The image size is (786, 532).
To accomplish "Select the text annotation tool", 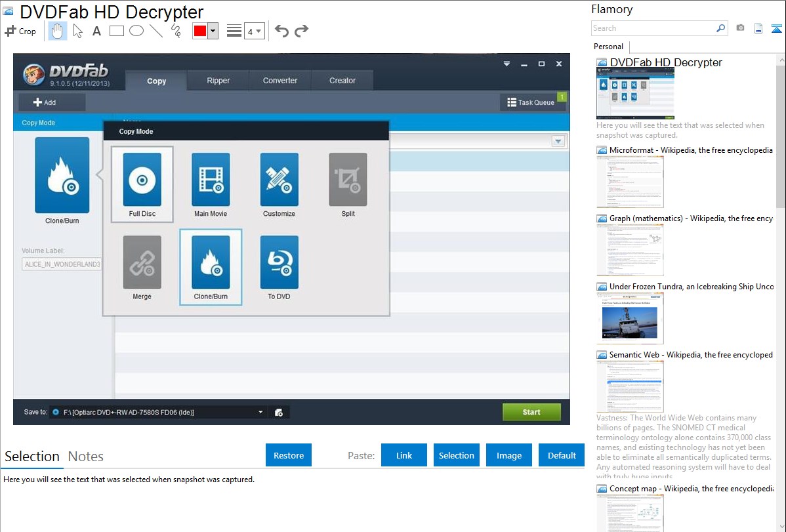I will pyautogui.click(x=96, y=31).
